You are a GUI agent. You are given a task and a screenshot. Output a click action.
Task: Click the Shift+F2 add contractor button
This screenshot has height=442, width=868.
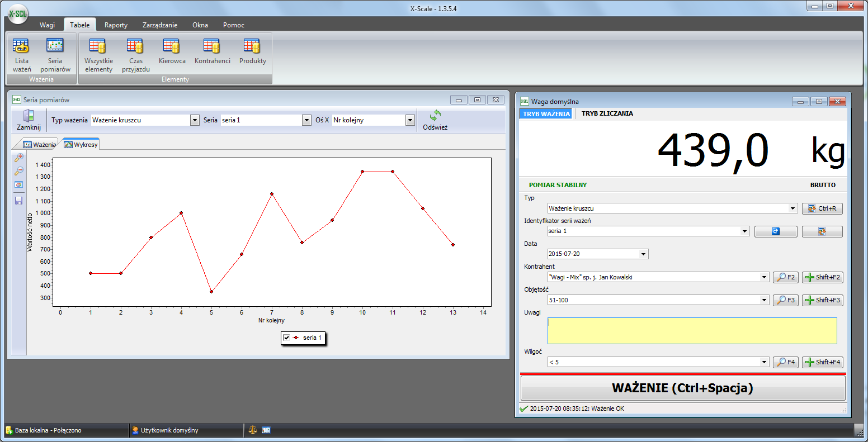[822, 277]
